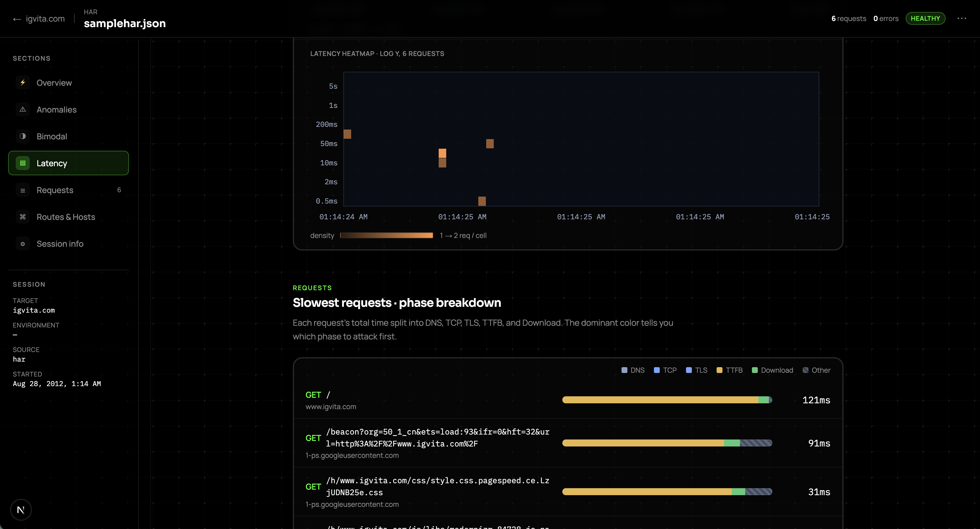Click the 121ms phase breakdown bar

(667, 400)
